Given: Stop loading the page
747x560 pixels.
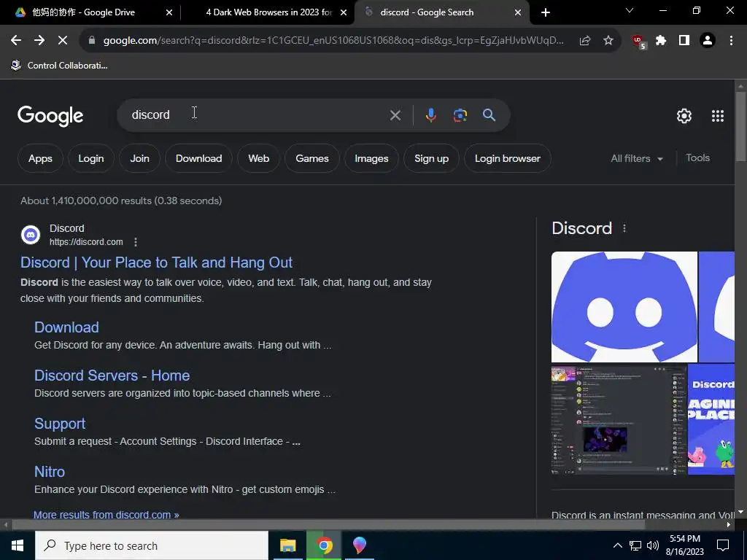Looking at the screenshot, I should [63, 41].
